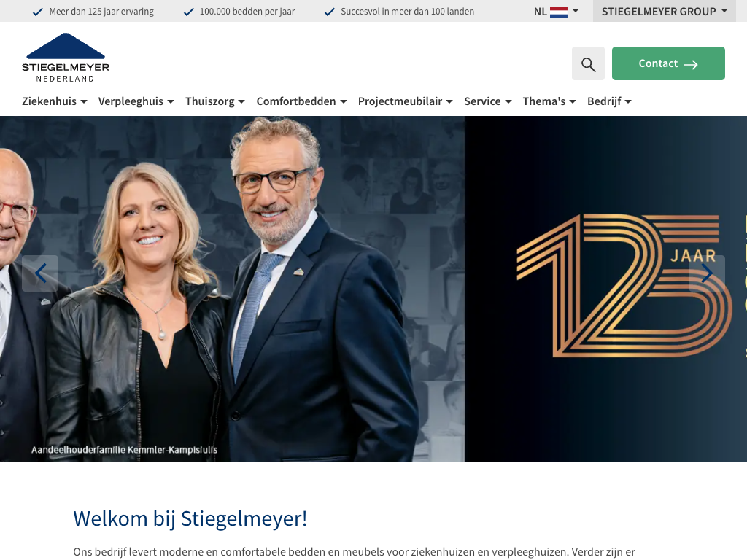
Task: Open the Projectmeubilair menu
Action: (405, 101)
